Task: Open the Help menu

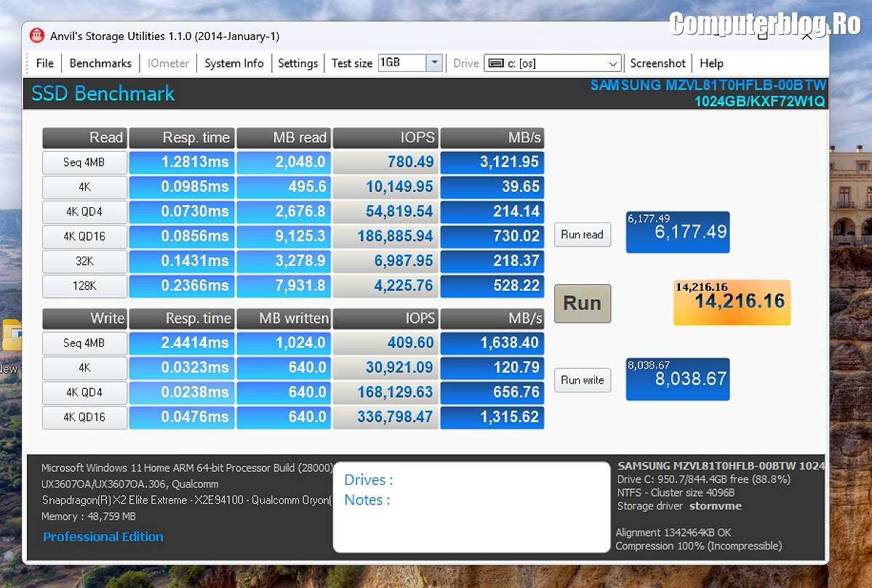Action: pos(711,63)
